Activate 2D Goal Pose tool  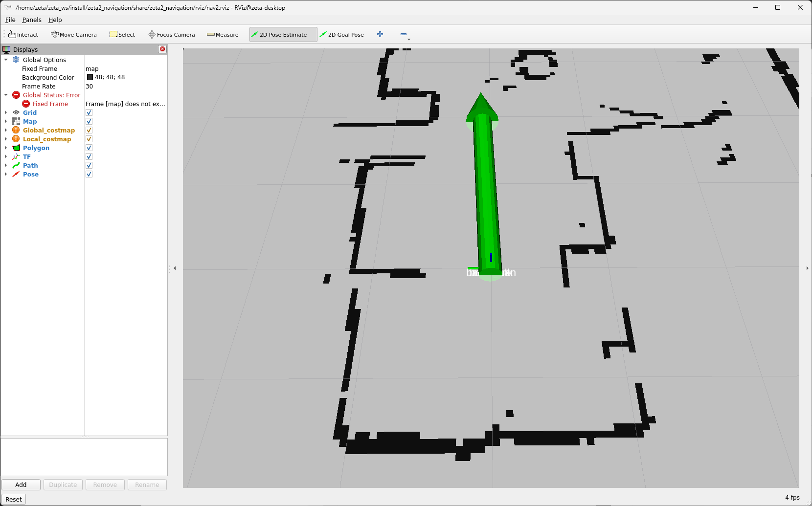(342, 35)
